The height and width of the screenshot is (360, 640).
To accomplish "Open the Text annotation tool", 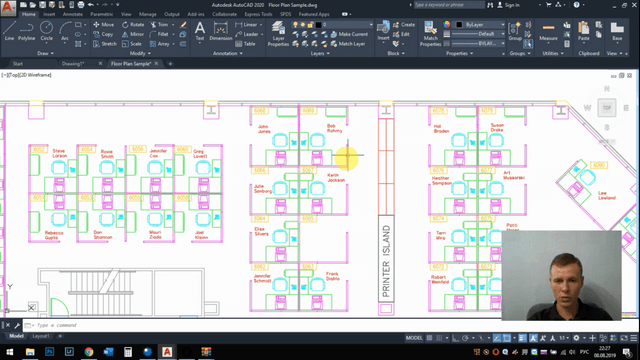I will point(200,31).
